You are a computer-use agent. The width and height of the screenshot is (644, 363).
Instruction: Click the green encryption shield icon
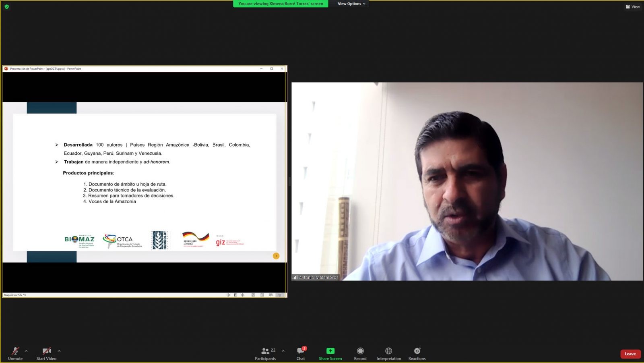click(x=6, y=7)
